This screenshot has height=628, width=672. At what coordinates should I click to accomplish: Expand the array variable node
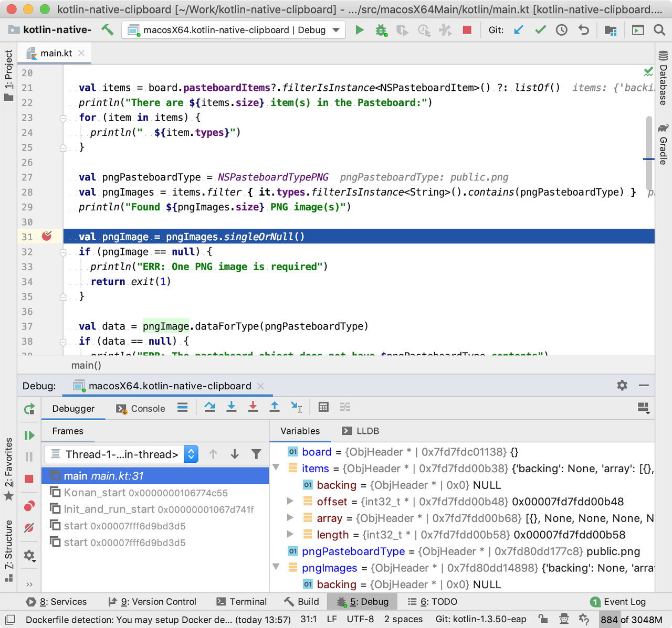click(290, 518)
